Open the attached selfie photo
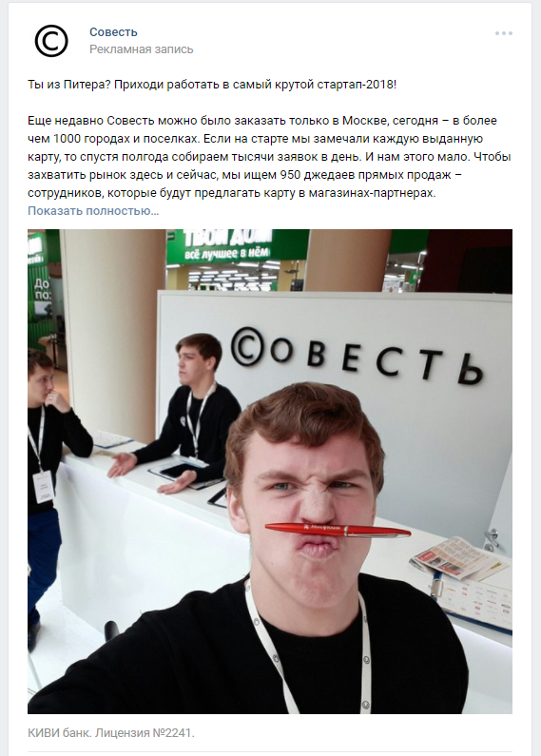Viewport: 541px width, 756px height. coord(270,471)
